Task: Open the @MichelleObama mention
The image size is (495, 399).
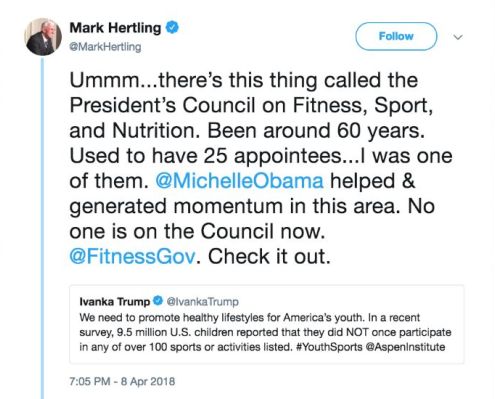Action: [239, 181]
